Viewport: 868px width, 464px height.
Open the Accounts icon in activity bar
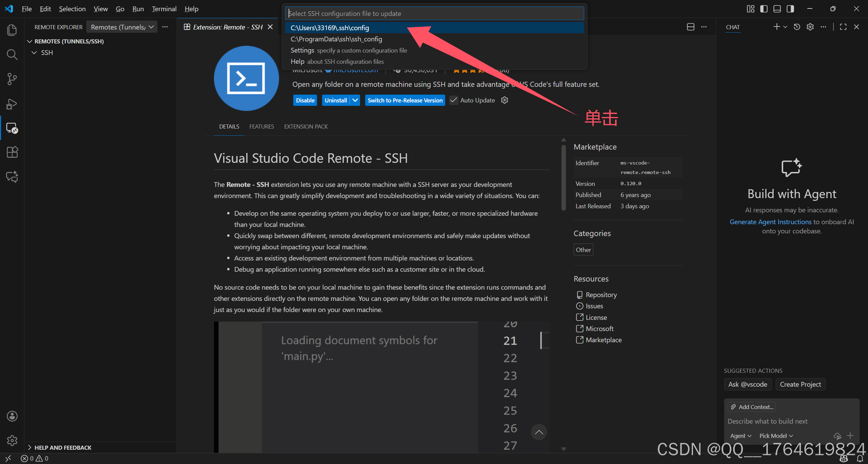(x=12, y=416)
